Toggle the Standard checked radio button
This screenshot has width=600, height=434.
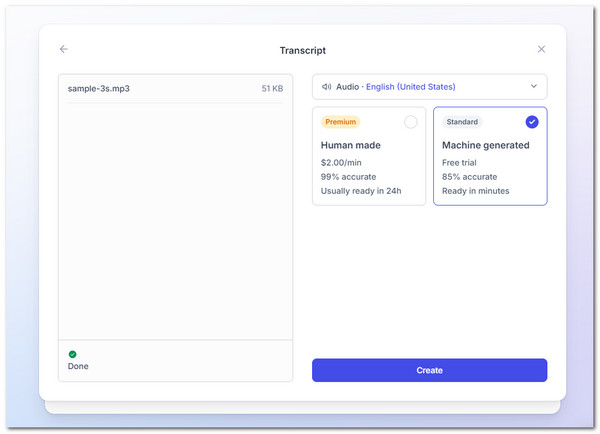pyautogui.click(x=532, y=122)
